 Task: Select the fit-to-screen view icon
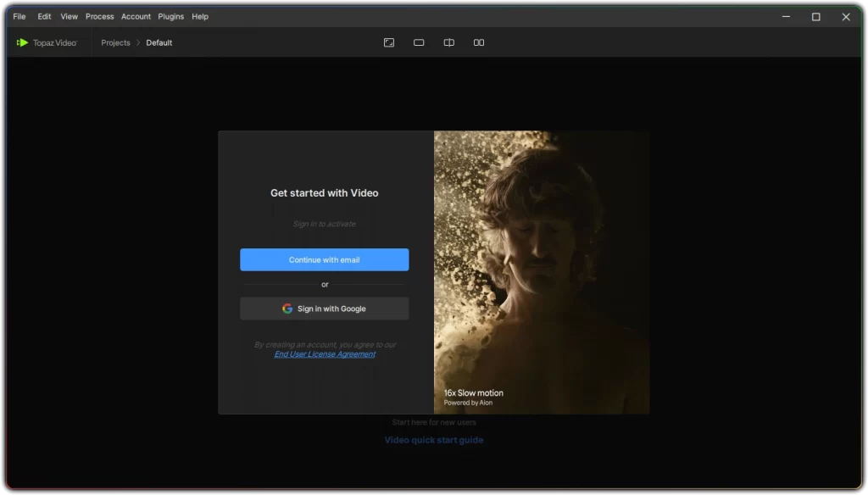click(389, 42)
